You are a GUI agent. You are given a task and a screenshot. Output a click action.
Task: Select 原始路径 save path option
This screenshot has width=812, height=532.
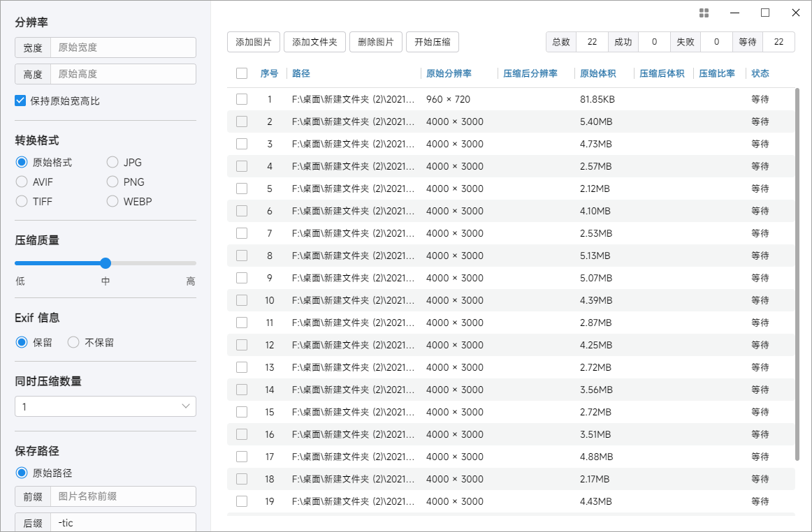21,473
